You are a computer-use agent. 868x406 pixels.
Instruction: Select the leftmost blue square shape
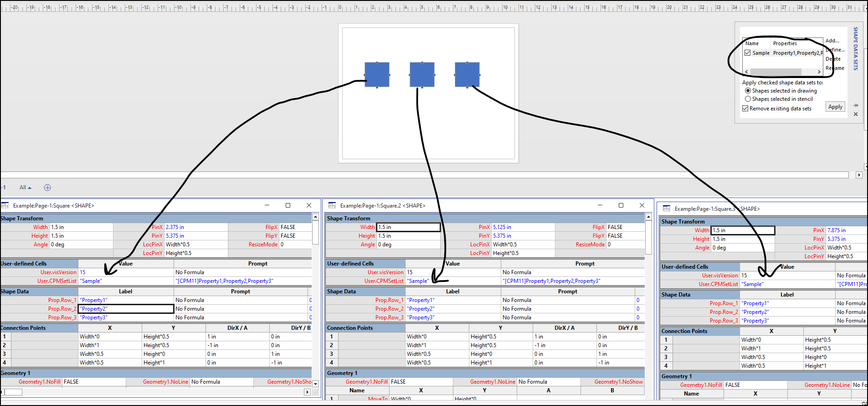(x=377, y=74)
